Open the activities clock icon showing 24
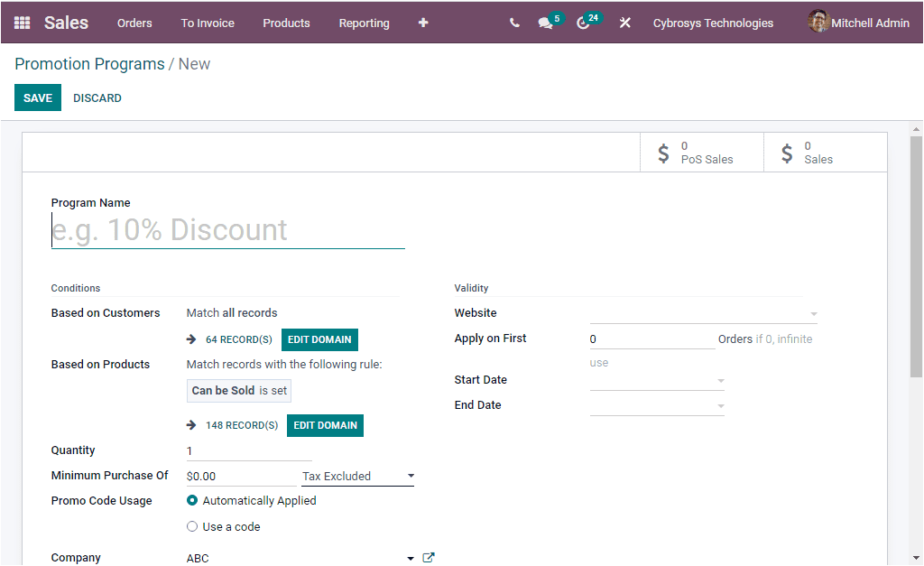The image size is (924, 566). 584,23
